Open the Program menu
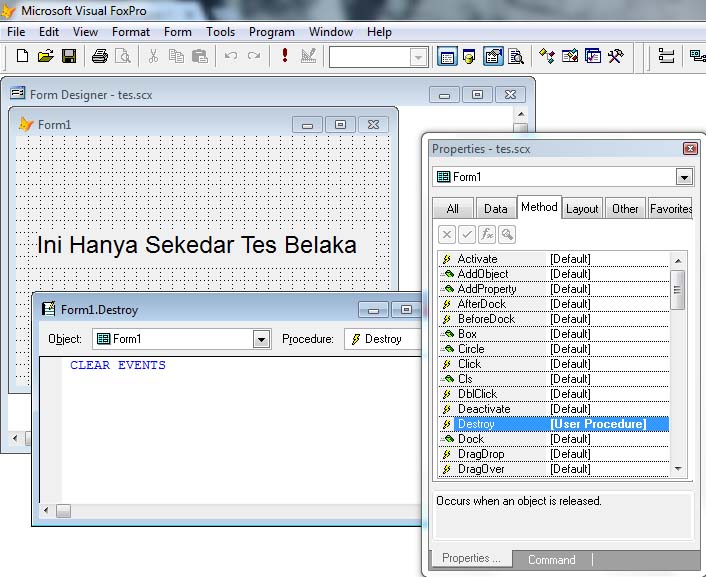Screen dimensions: 706x577 click(x=272, y=32)
